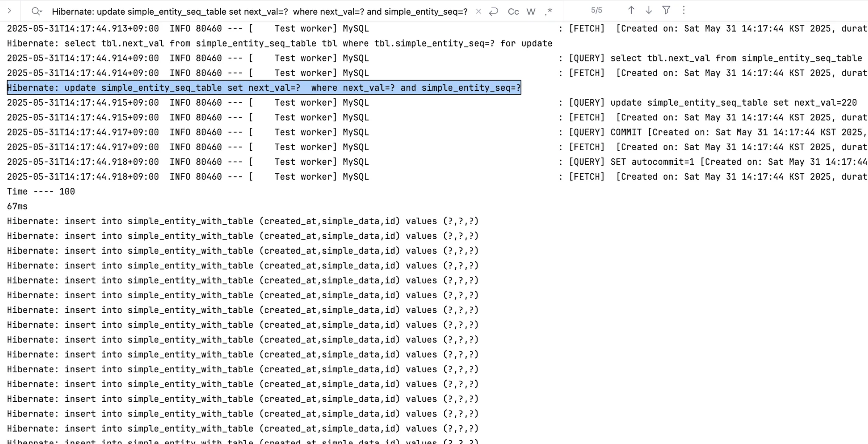The height and width of the screenshot is (444, 868).
Task: Click the 67ms output line
Action: coord(17,206)
